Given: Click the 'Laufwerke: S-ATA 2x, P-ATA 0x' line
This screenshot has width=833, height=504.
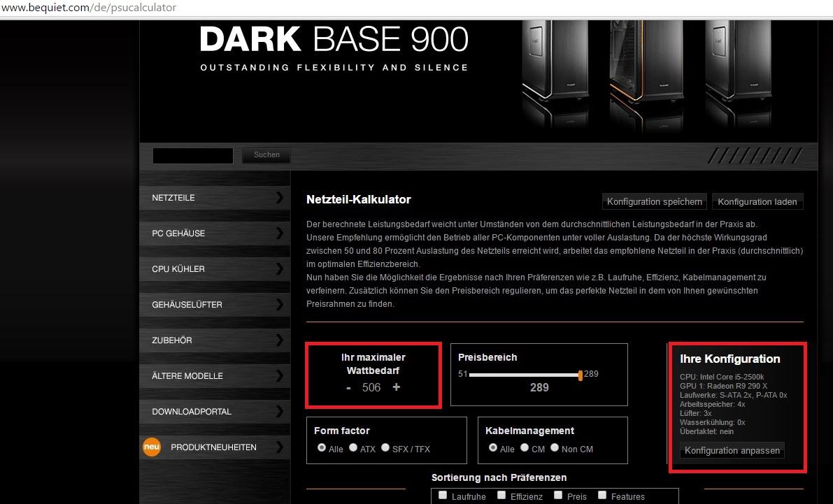Looking at the screenshot, I should [734, 395].
